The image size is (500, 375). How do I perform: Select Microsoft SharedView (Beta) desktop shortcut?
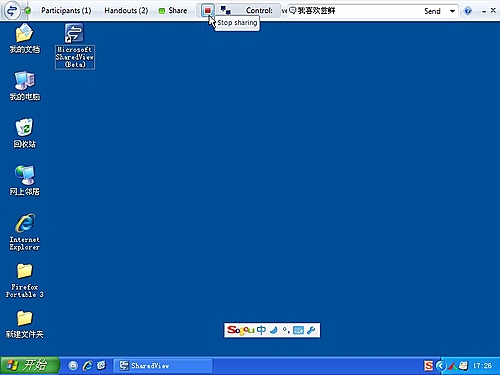(x=75, y=46)
